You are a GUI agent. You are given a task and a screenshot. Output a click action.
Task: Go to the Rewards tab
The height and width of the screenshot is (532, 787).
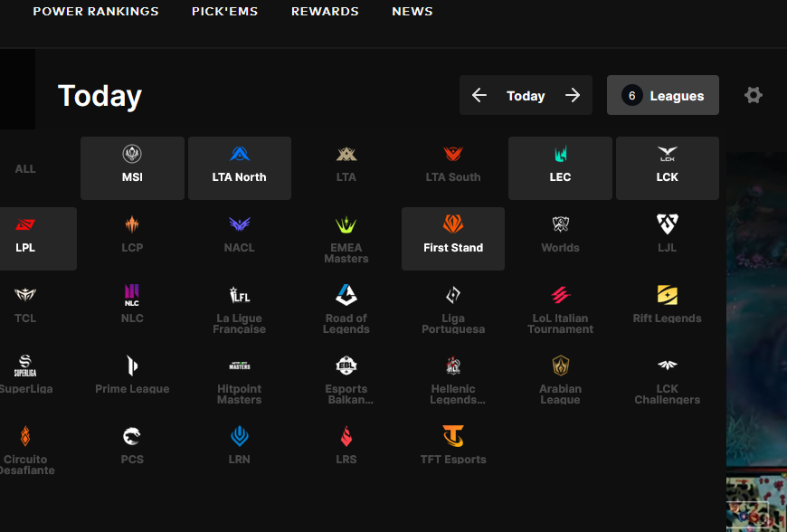coord(325,11)
